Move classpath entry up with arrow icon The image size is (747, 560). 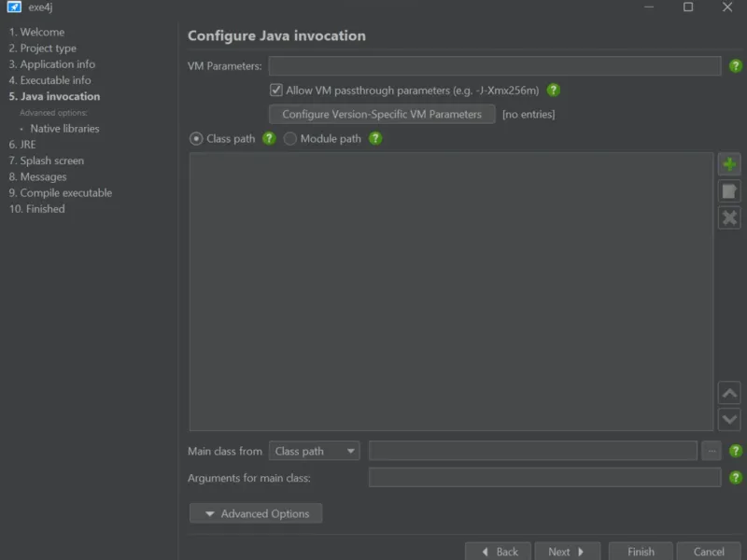[729, 393]
